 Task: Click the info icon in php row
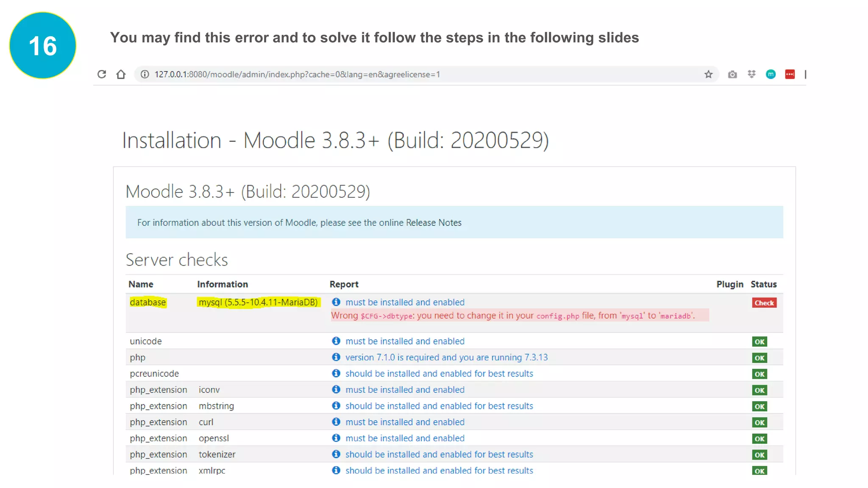click(x=336, y=357)
